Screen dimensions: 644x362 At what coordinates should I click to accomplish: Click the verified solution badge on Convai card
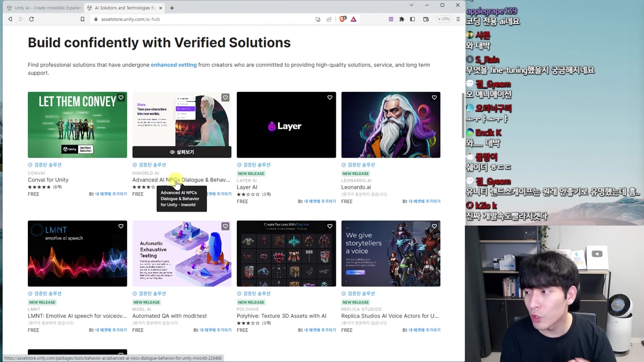[x=45, y=165]
